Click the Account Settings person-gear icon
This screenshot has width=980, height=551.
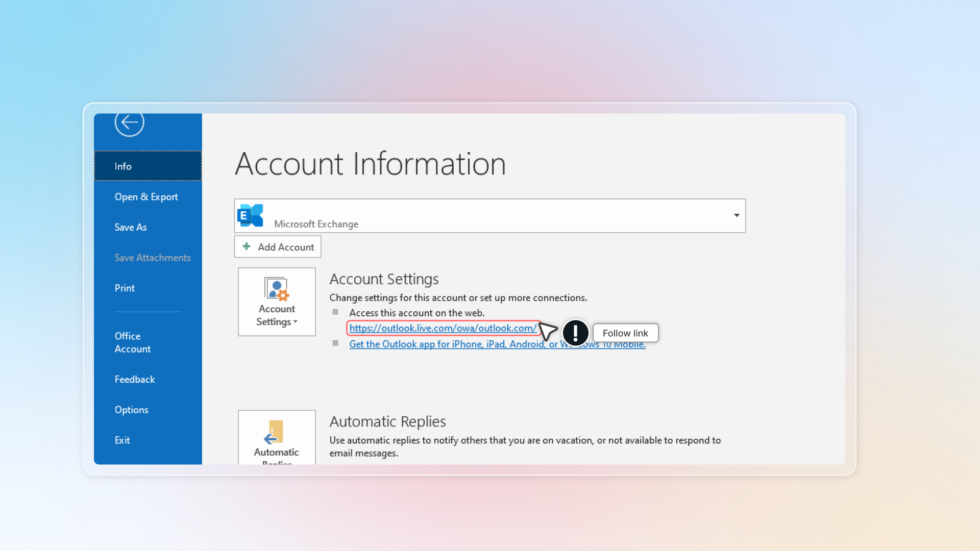pyautogui.click(x=277, y=289)
